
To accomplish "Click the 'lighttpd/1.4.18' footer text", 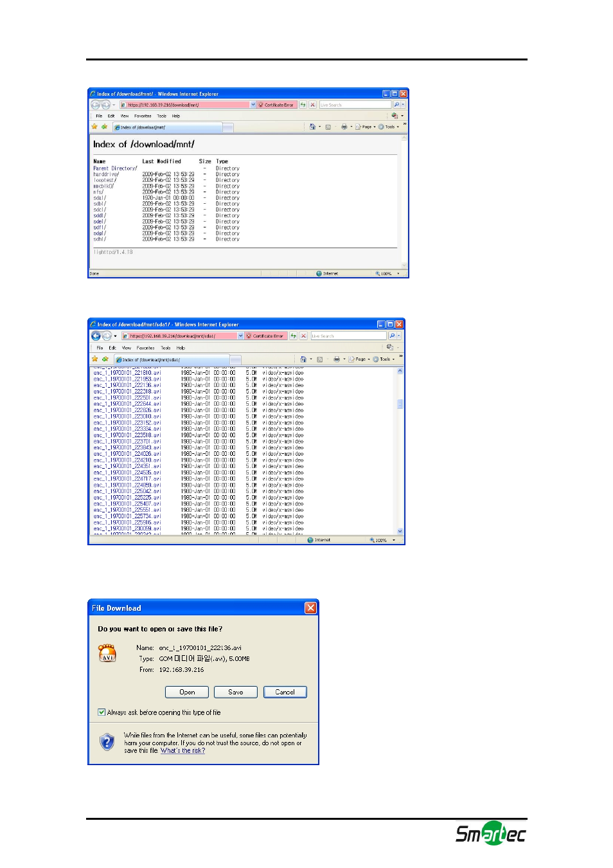I will coord(113,252).
